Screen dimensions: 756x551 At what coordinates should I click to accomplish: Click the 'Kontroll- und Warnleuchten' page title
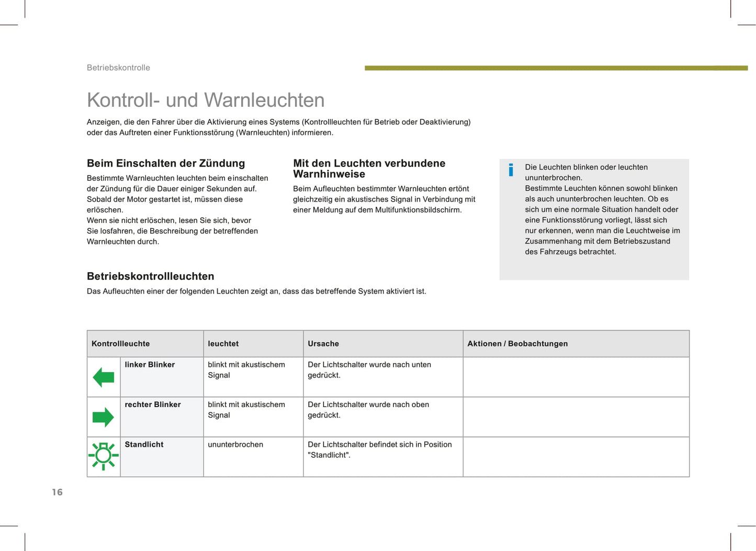click(x=206, y=100)
